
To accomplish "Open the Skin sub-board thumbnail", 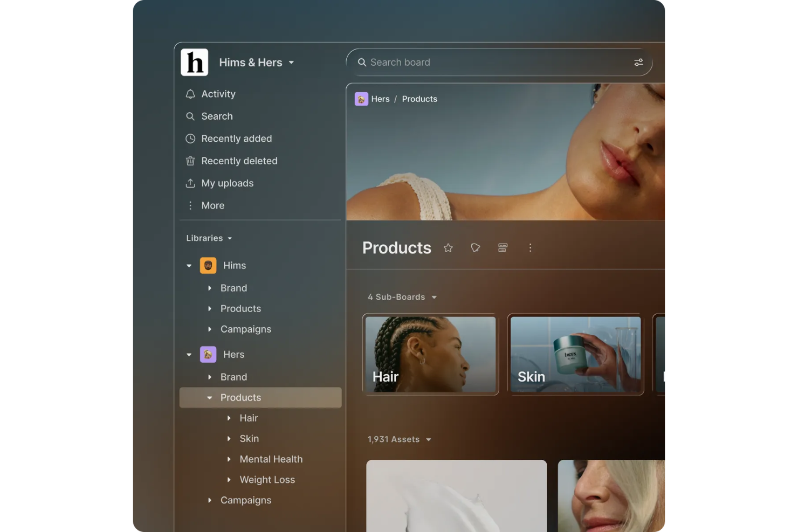I will click(575, 354).
